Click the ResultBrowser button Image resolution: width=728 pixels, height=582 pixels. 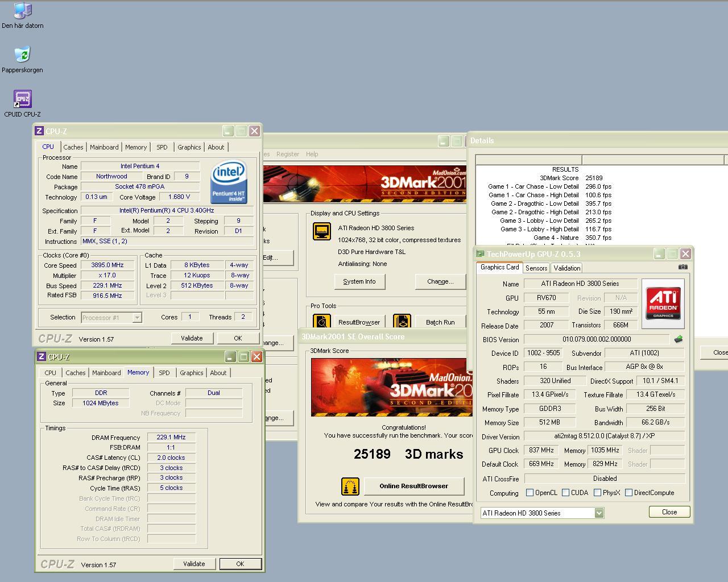359,322
